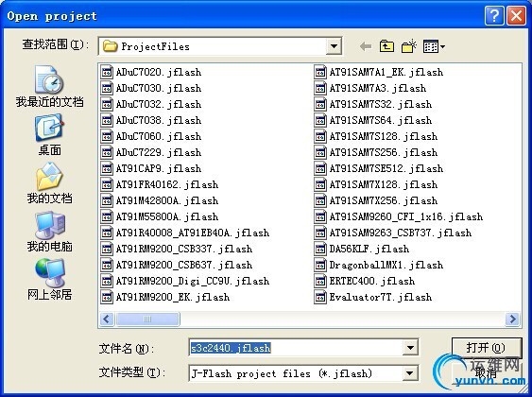
Task: Select the file icon of ADuC7038.jflash
Action: tap(107, 120)
